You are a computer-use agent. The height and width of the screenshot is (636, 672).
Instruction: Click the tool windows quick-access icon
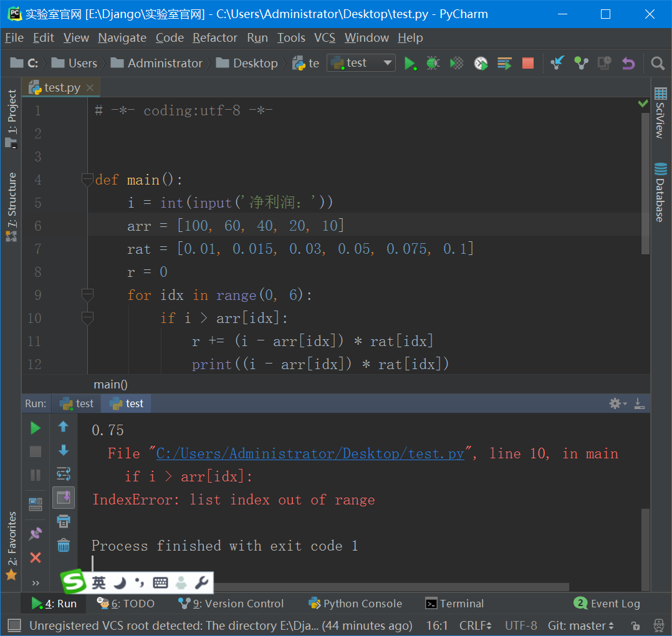pyautogui.click(x=14, y=625)
